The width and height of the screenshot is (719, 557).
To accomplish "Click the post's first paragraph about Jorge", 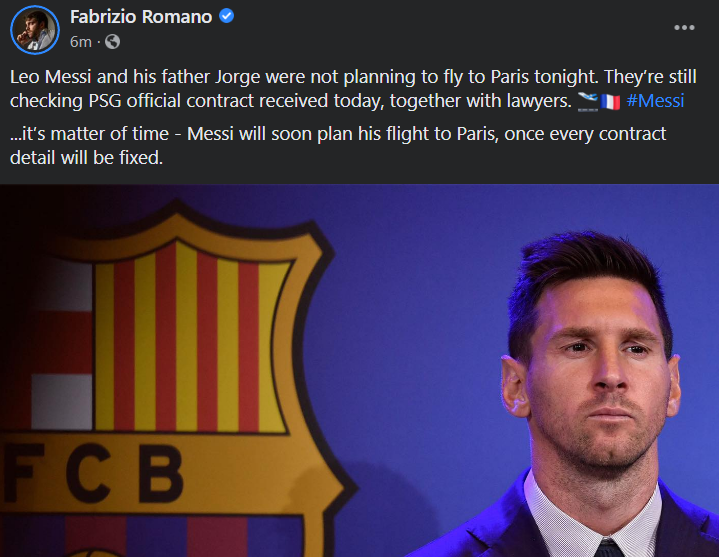I will coord(353,89).
